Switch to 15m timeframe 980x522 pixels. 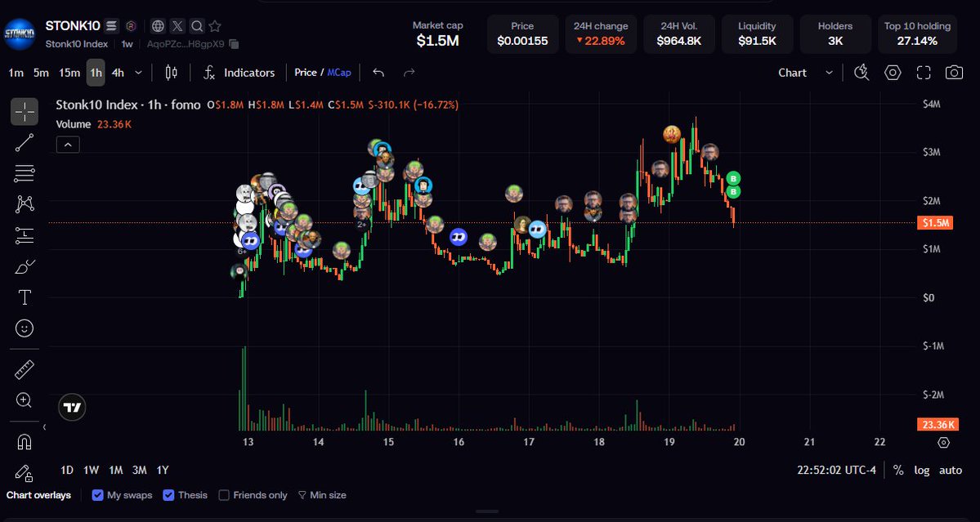click(69, 73)
